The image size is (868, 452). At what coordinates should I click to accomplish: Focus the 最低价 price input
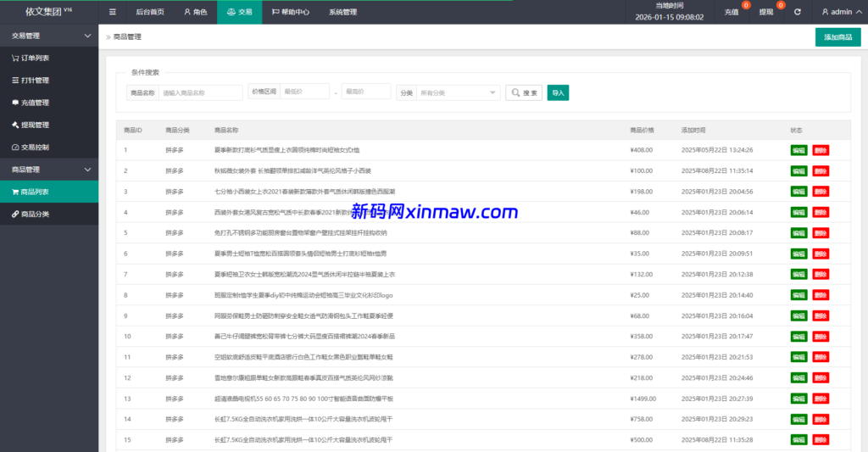(x=304, y=92)
